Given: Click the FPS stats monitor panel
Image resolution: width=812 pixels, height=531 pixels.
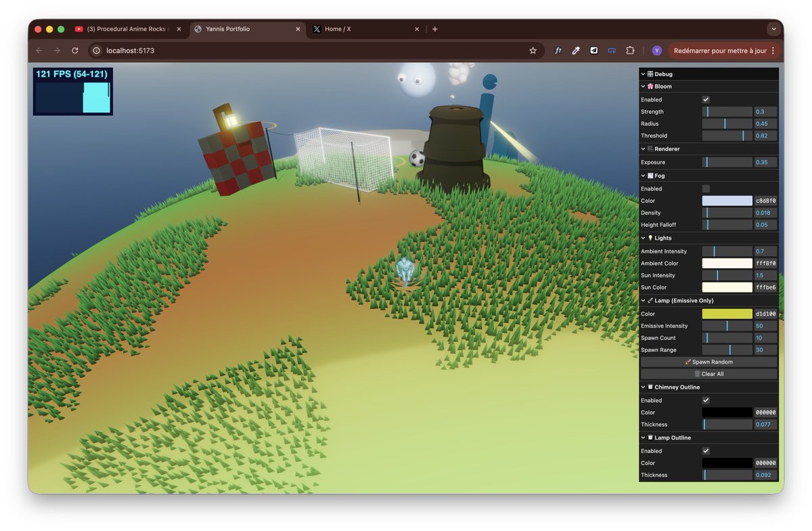Looking at the screenshot, I should pyautogui.click(x=73, y=91).
